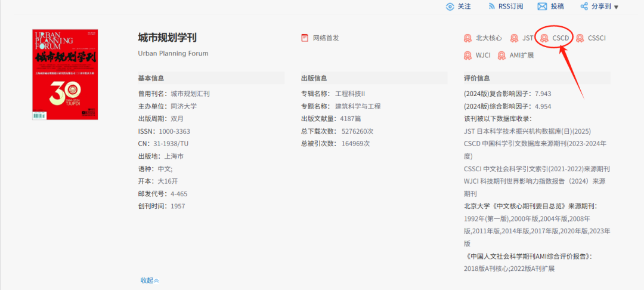Click the 北京大学《中文核心期刊要目总览》 heading

(x=530, y=206)
